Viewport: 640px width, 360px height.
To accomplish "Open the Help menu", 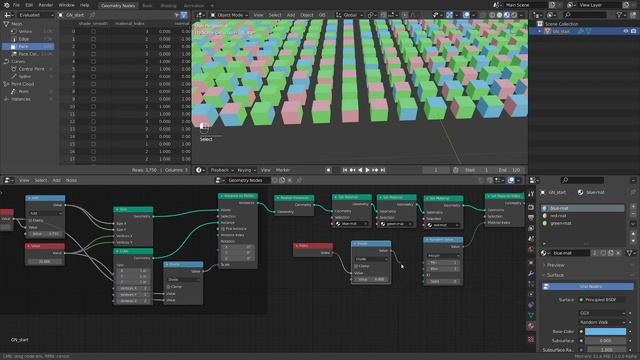I will 84,5.
